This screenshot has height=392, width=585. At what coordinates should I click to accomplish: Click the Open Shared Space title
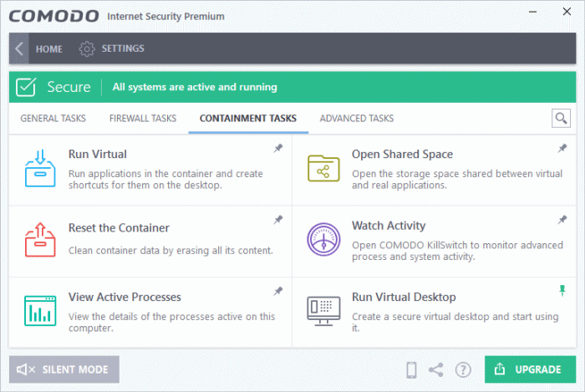click(x=402, y=154)
